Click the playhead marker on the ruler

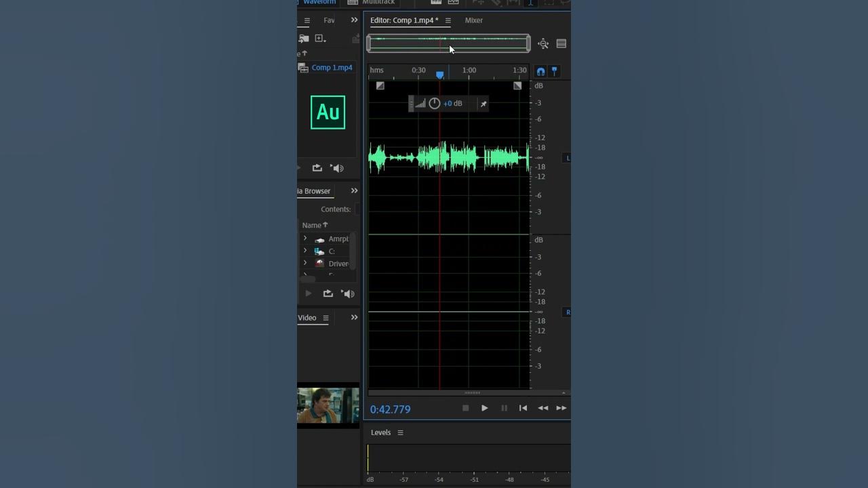tap(440, 75)
